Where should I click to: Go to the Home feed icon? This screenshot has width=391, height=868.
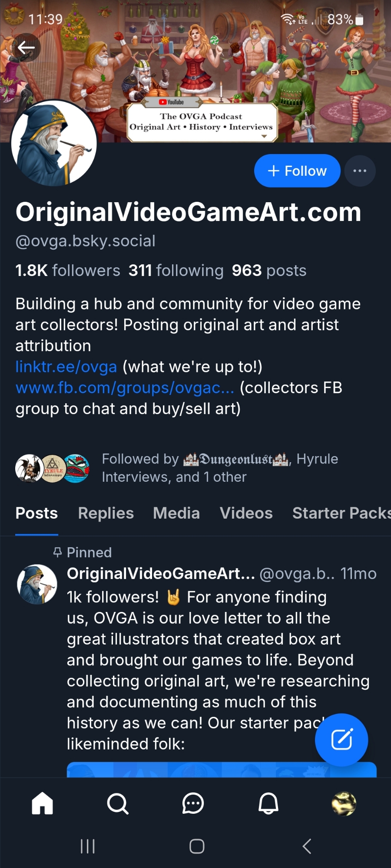tap(43, 803)
